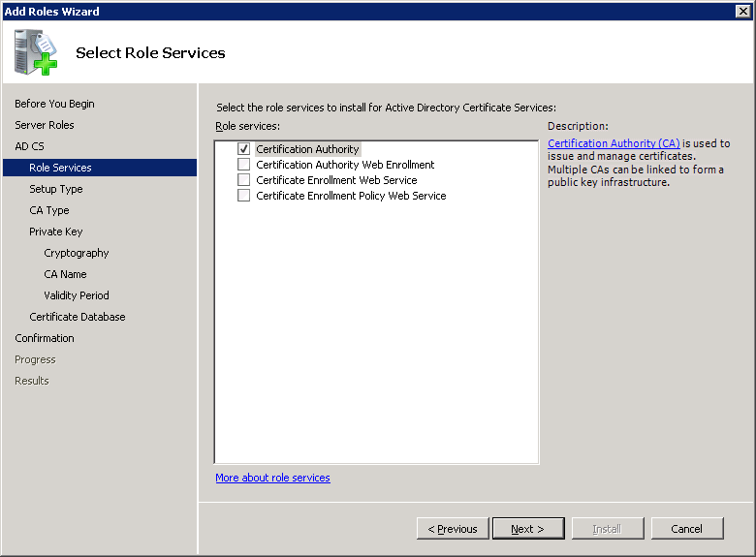The height and width of the screenshot is (557, 756).
Task: Select the Role Services step
Action: [x=60, y=168]
